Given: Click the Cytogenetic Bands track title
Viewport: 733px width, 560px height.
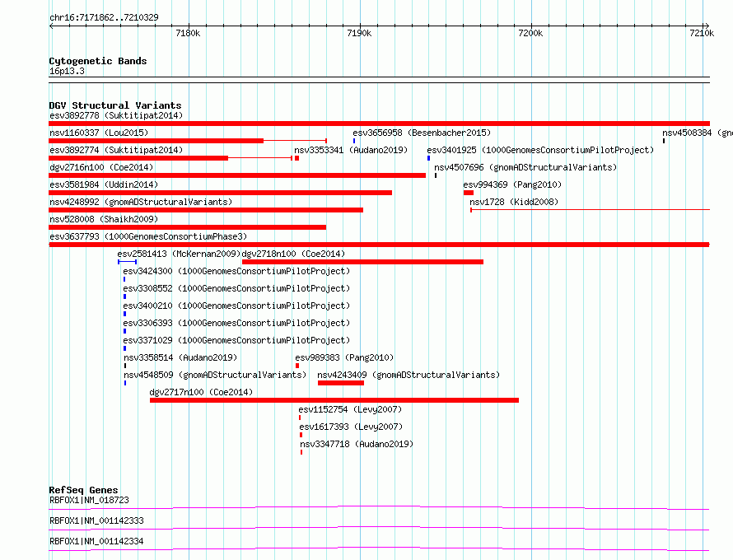Looking at the screenshot, I should click(x=98, y=61).
